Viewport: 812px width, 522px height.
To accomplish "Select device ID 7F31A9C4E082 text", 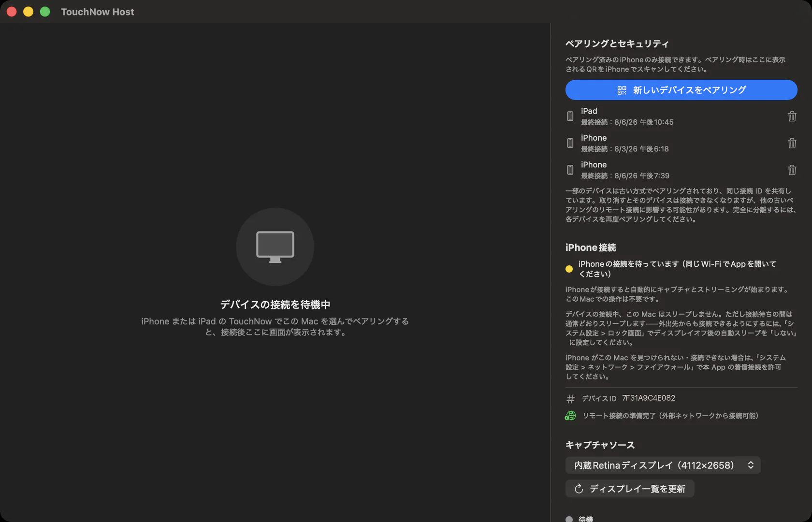I will 648,398.
